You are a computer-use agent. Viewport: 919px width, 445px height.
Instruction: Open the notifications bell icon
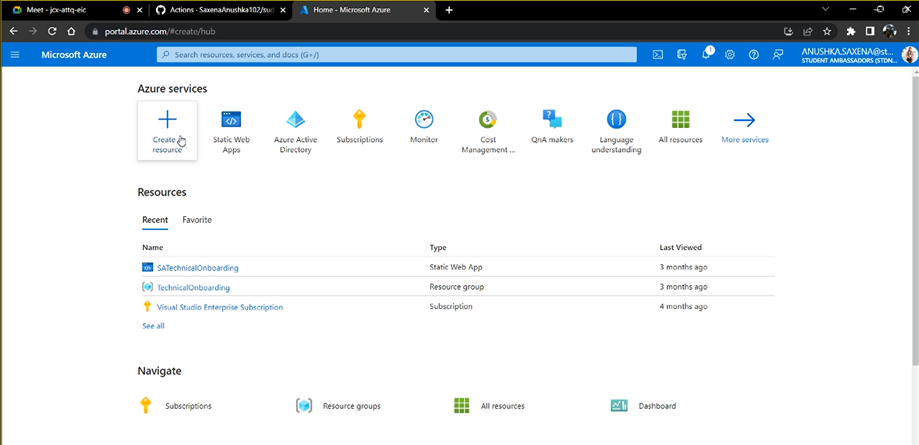pos(706,55)
